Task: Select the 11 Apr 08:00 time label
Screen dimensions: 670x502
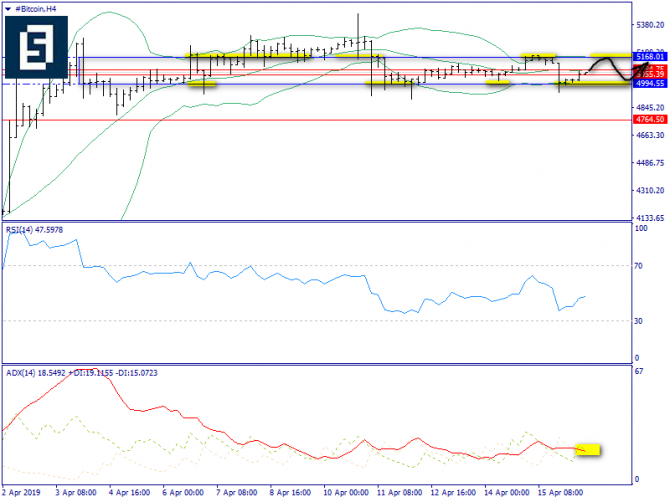Action: point(400,493)
